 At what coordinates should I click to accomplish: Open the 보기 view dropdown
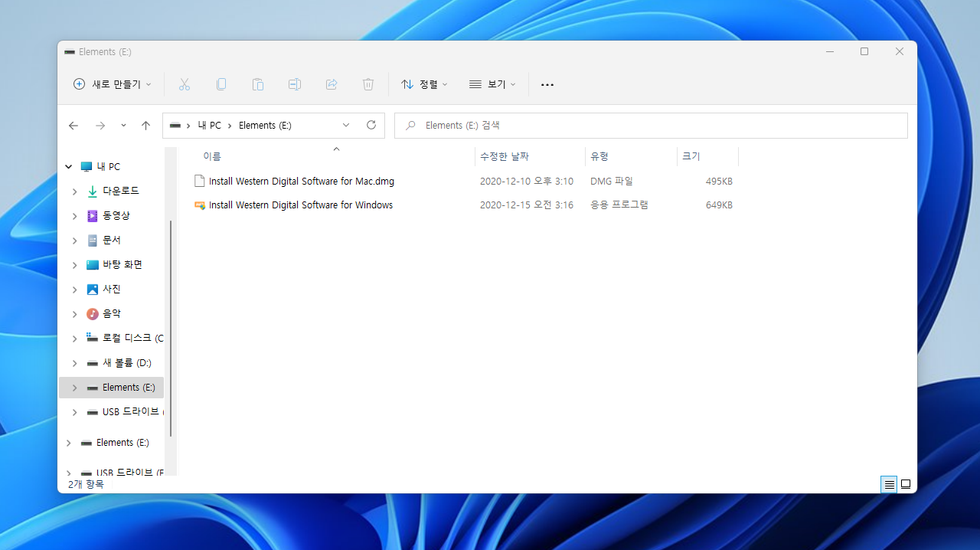pyautogui.click(x=492, y=84)
